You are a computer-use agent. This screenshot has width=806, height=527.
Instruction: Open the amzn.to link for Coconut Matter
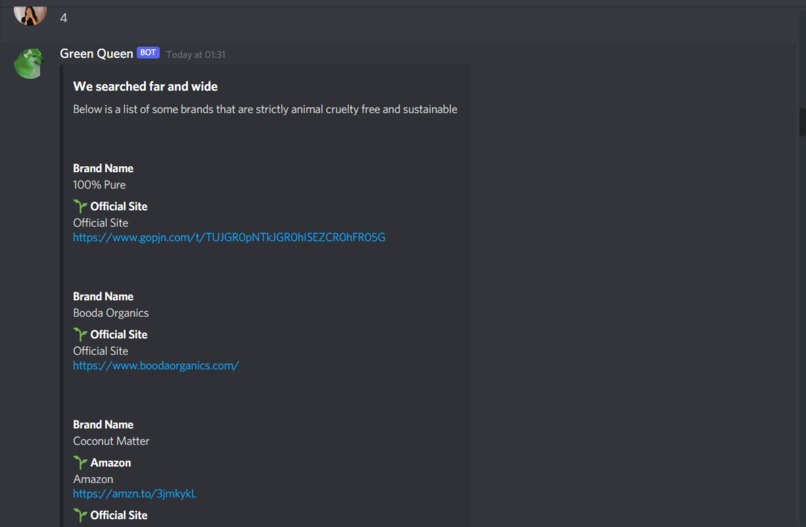[134, 494]
